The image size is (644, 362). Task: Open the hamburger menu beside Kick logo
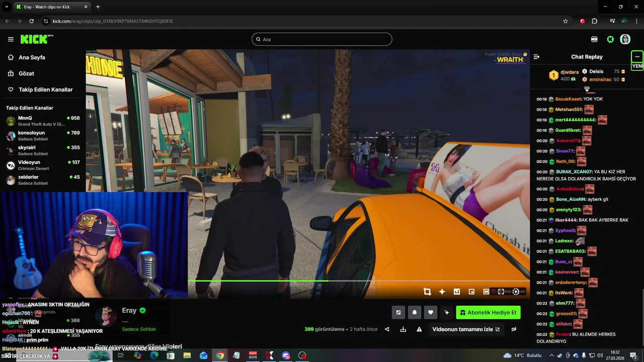(11, 39)
